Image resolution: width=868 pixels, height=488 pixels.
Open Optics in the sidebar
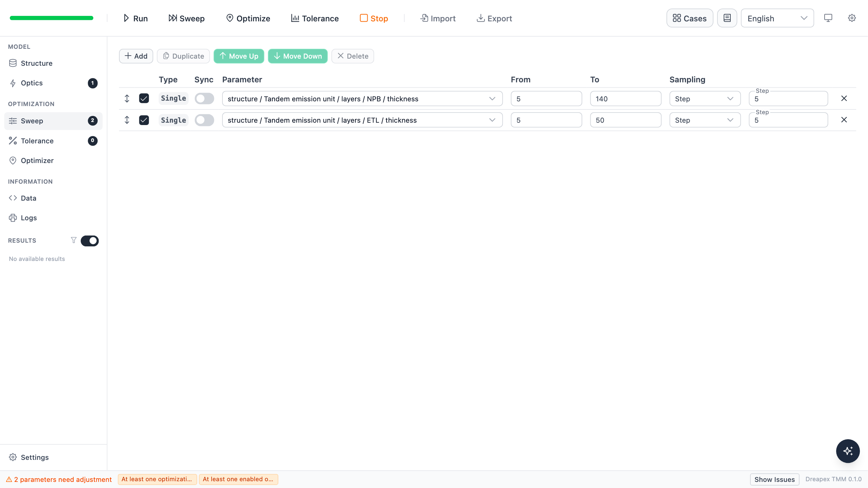pos(53,83)
